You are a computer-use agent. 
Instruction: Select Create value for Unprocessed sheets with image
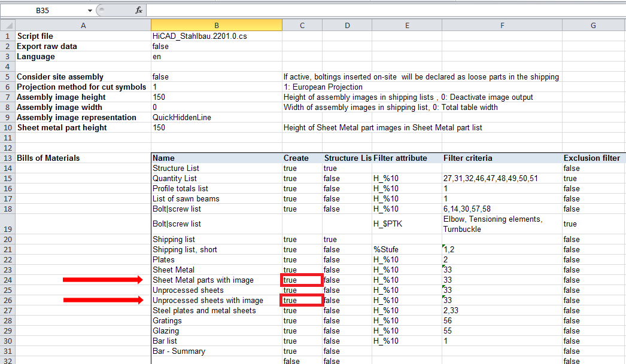point(302,300)
